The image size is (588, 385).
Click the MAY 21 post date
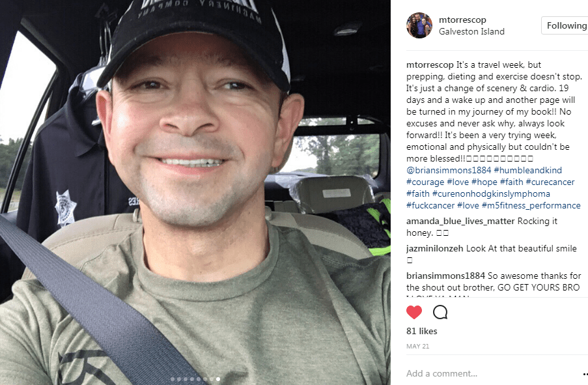418,347
